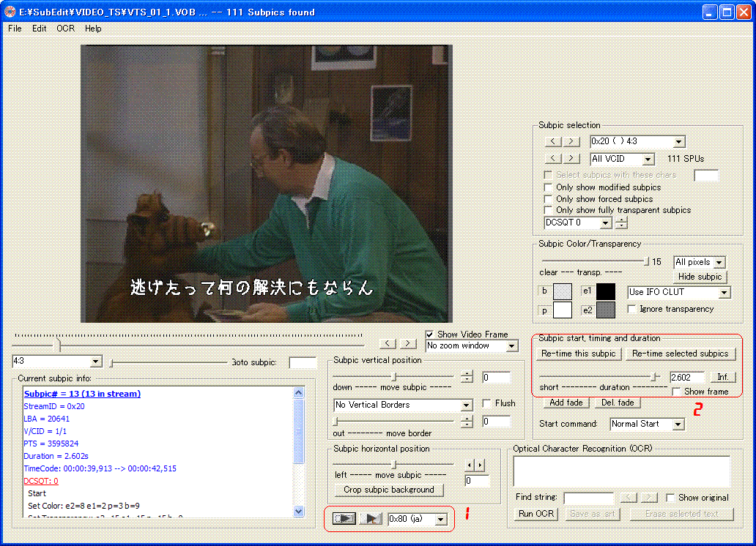Click the next frame arrow below the video

408,343
